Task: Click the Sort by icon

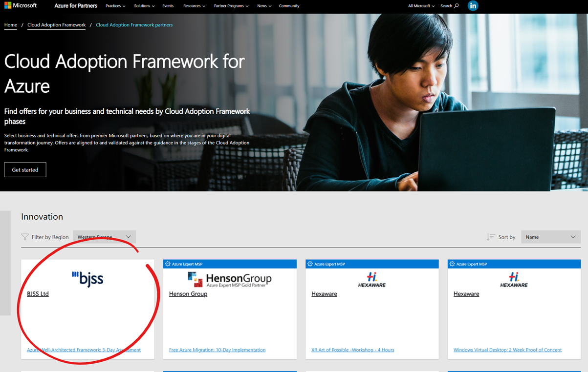Action: [491, 237]
